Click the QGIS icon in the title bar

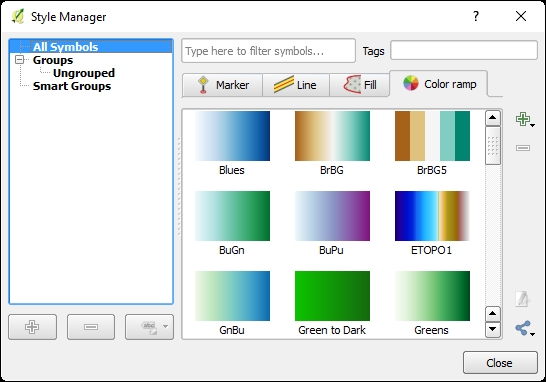point(18,16)
